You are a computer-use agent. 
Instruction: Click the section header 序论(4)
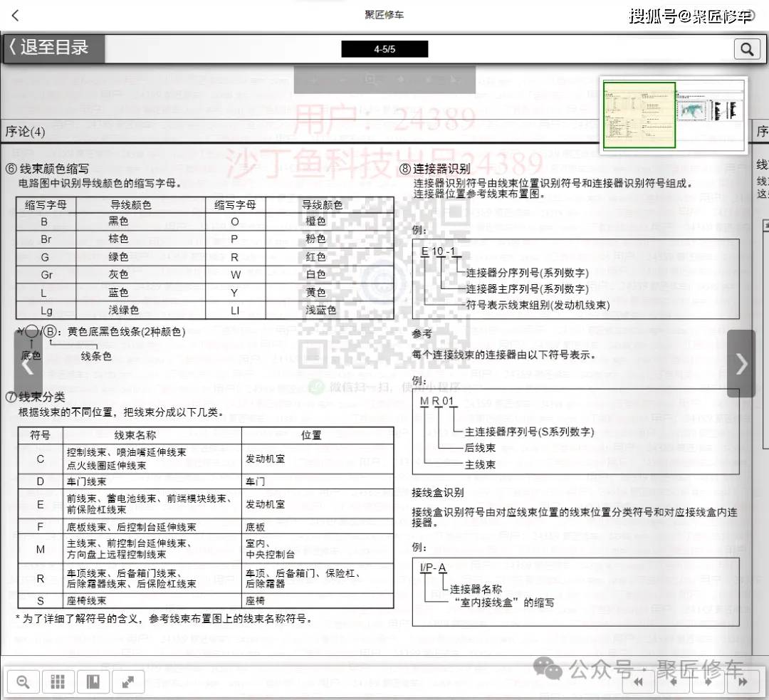click(25, 132)
